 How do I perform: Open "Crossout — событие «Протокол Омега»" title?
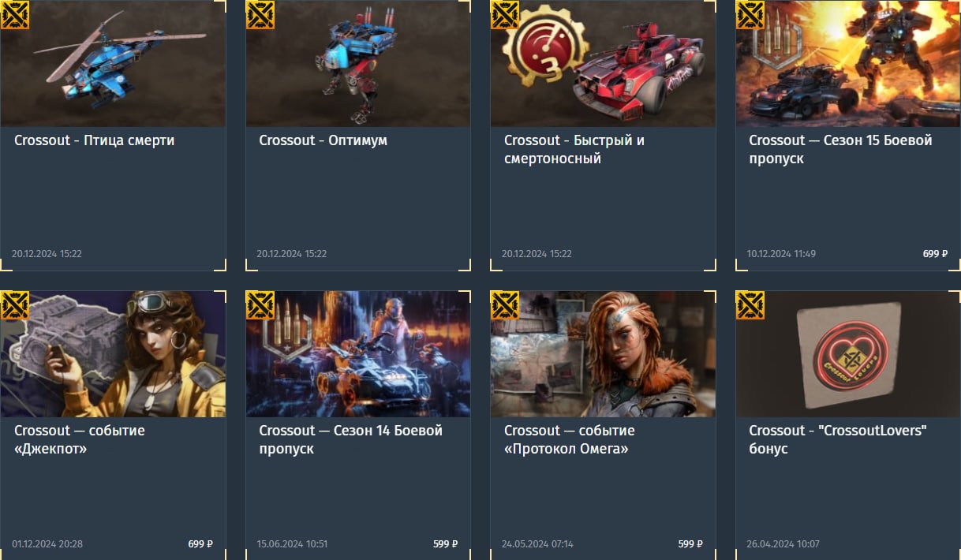click(x=570, y=439)
